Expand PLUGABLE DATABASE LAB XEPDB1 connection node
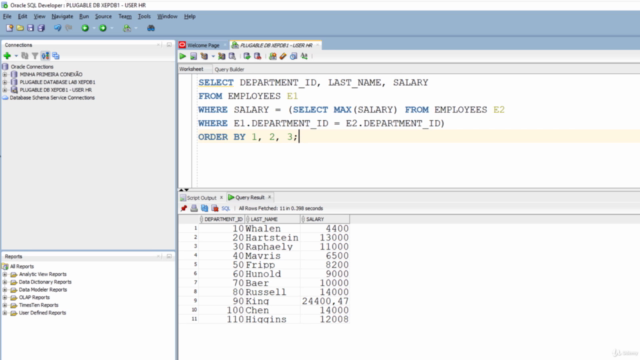Image resolution: width=640 pixels, height=360 pixels. 5,82
